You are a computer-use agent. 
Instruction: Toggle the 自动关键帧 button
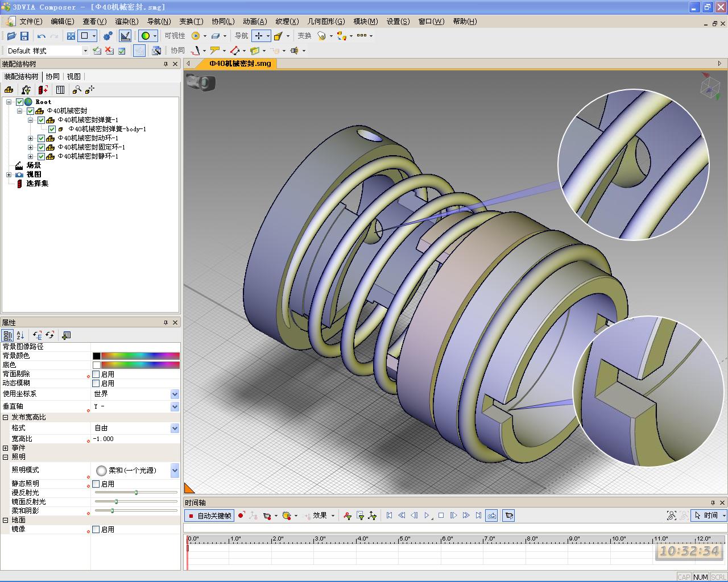tap(209, 516)
